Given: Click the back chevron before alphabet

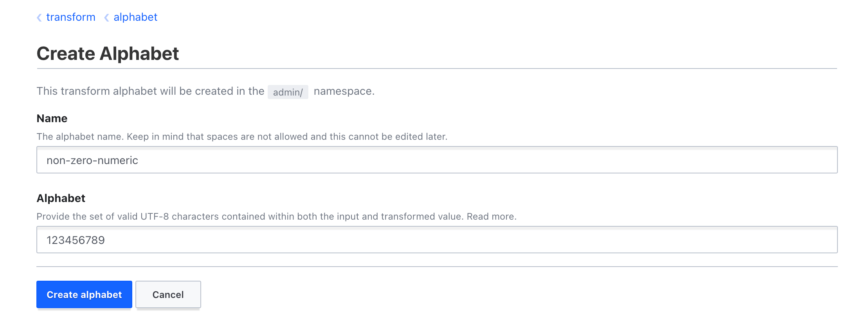Looking at the screenshot, I should click(x=106, y=18).
